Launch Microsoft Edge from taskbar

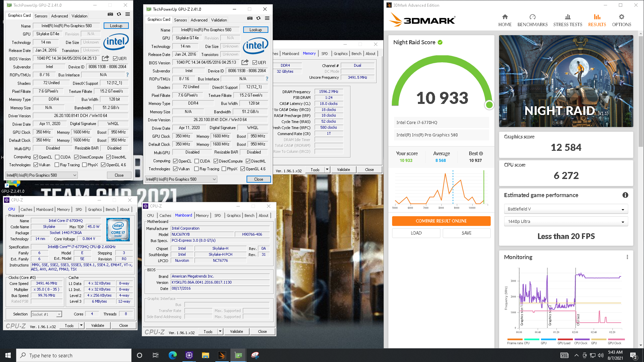click(x=172, y=355)
